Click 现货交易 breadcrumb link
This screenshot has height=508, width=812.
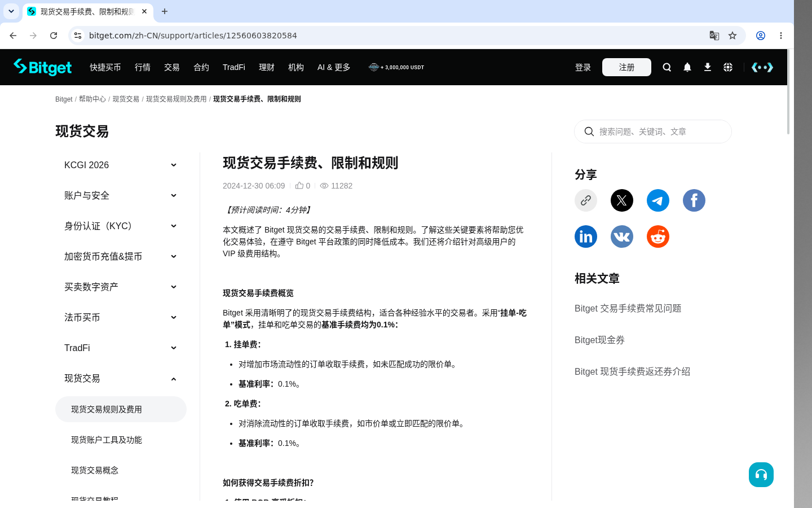126,99
